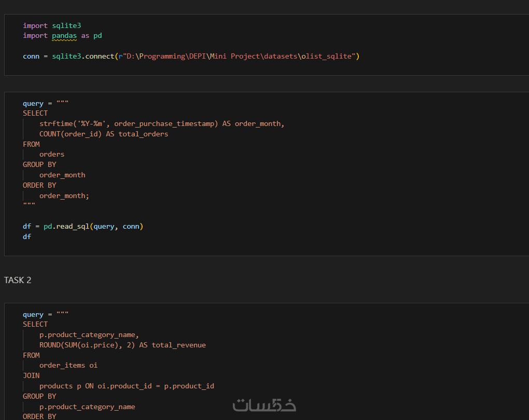The height and width of the screenshot is (420, 529).
Task: Click the JOIN keyword
Action: (31, 375)
